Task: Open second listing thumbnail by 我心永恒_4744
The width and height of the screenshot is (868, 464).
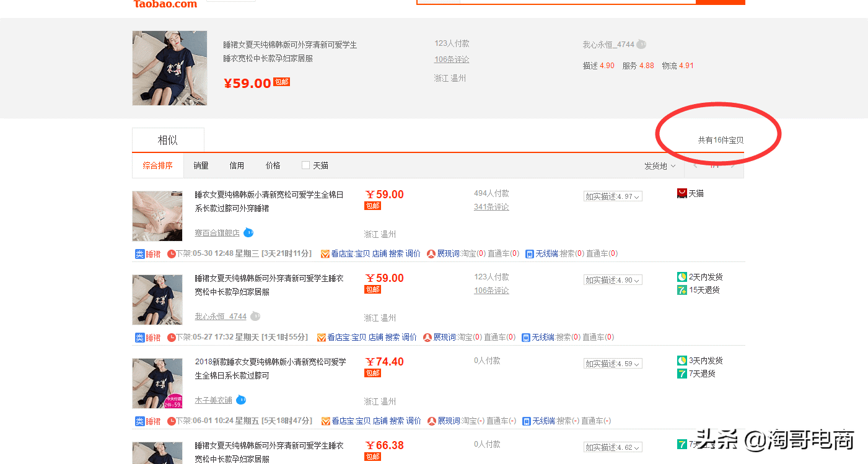Action: 157,300
